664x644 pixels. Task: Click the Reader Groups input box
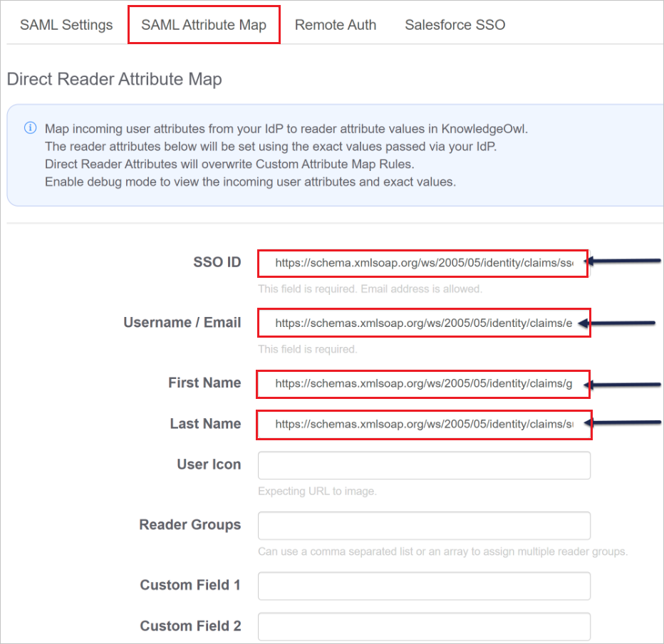point(424,526)
